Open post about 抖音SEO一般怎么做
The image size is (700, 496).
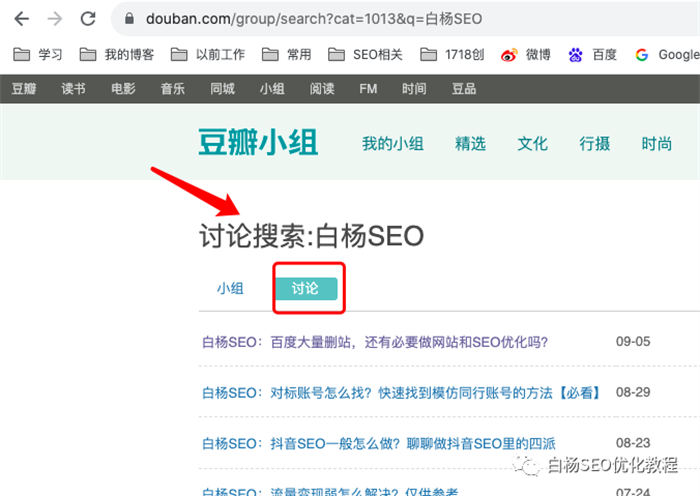click(378, 443)
